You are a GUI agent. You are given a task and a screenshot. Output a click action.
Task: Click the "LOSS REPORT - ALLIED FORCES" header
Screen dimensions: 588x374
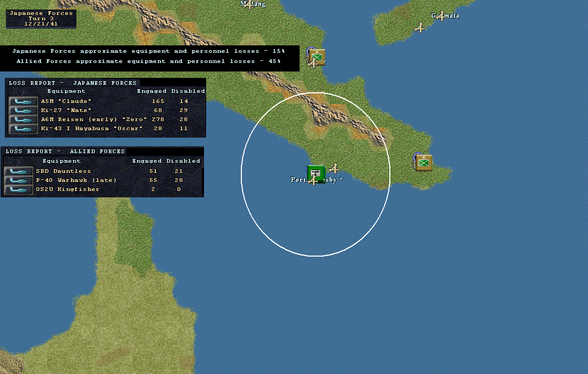[65, 151]
